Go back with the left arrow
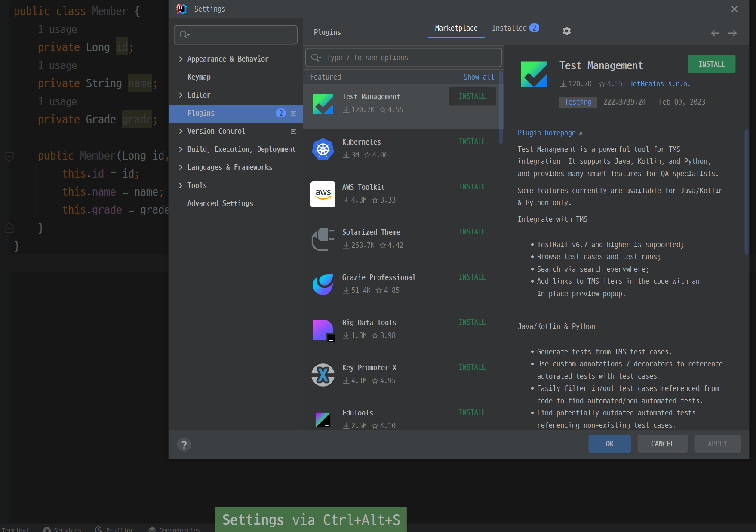This screenshot has width=756, height=532. pos(715,33)
